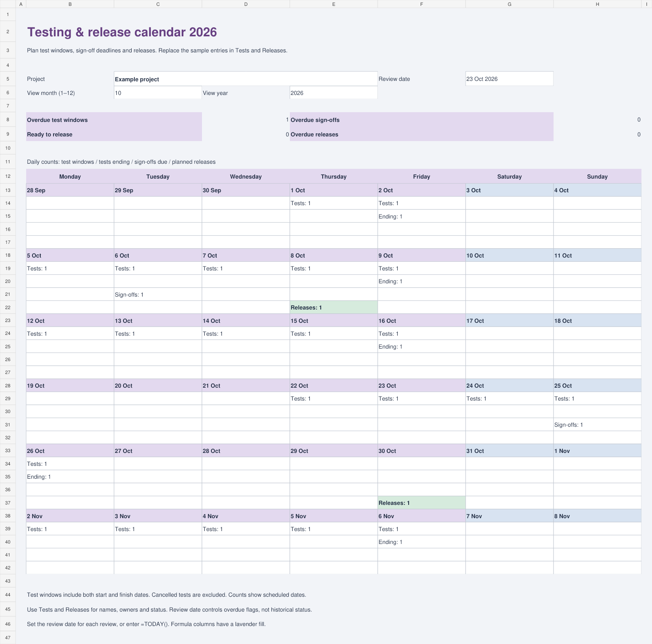Screen dimensions: 652x644
Task: Select the Monday weekday header
Action: (70, 177)
